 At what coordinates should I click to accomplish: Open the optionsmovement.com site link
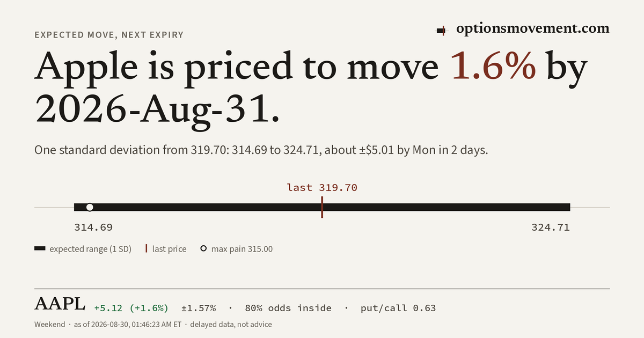[x=533, y=29]
